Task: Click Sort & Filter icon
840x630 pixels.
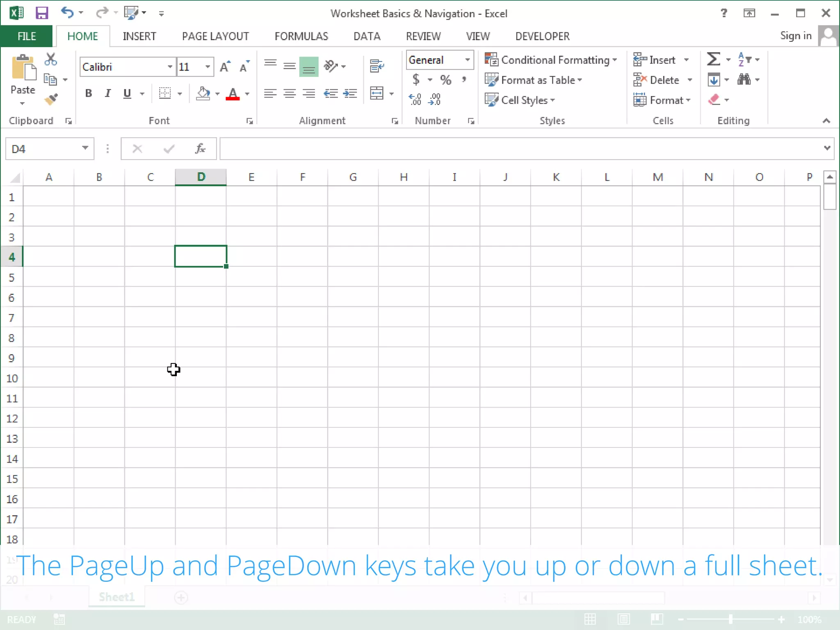Action: [x=744, y=59]
